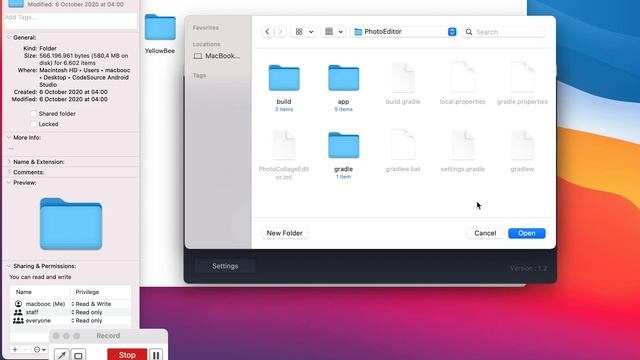Click the Name column header
The image size is (640, 360).
point(24,292)
